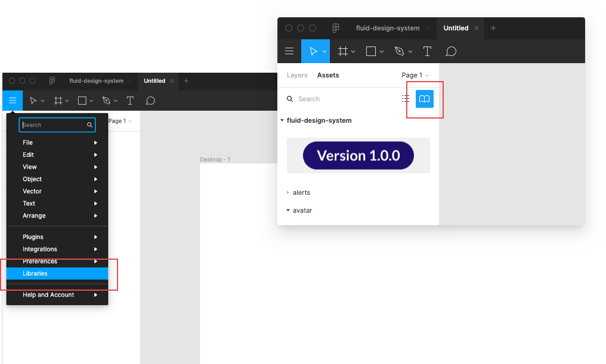
Task: Click the Version 1.0.0 component thumbnail
Action: [358, 155]
